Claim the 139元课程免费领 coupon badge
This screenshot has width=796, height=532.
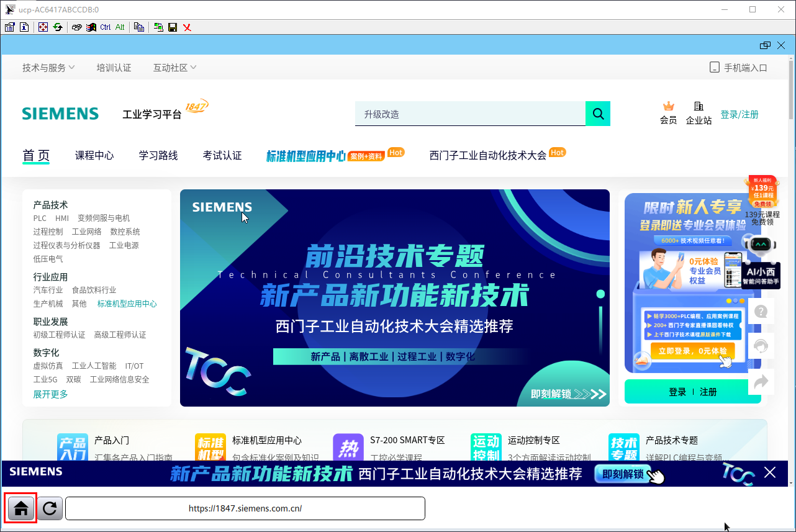pyautogui.click(x=762, y=201)
